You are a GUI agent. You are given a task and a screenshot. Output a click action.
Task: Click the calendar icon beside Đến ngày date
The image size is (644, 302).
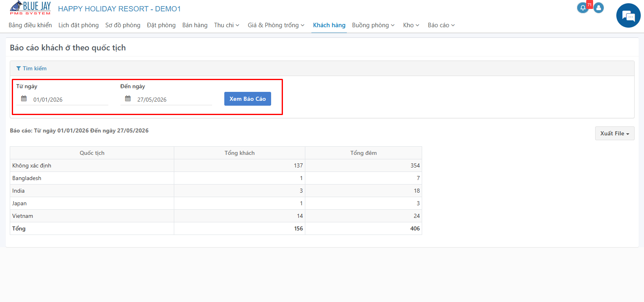(128, 99)
